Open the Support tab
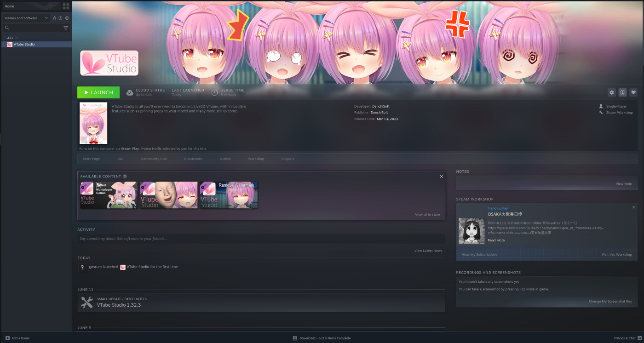Screen dimensions: 644x343 (287, 159)
